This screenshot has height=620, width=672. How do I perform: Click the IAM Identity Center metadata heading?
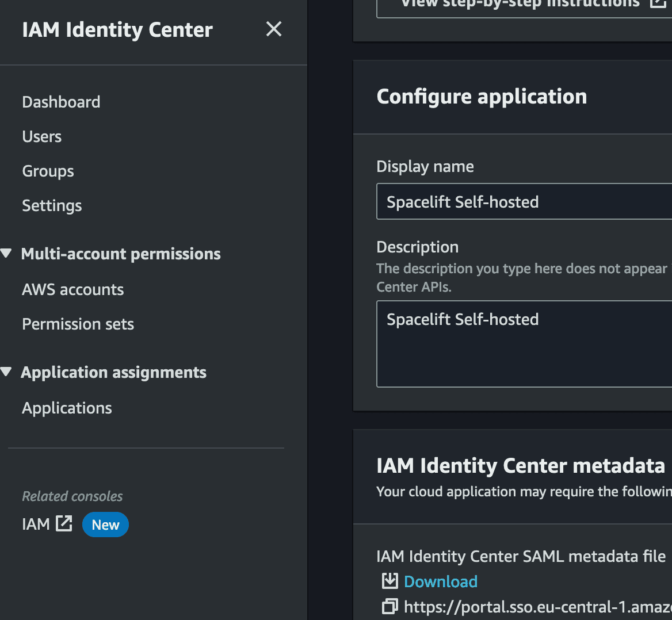pyautogui.click(x=521, y=466)
